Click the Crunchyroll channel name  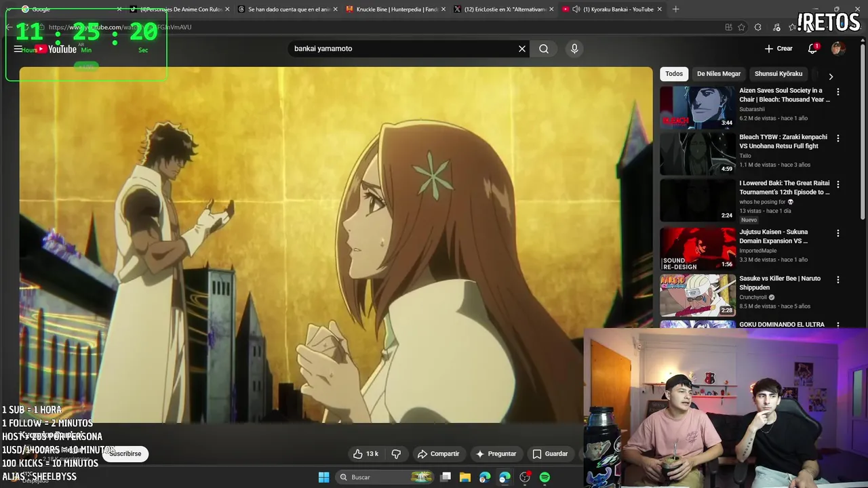[753, 297]
